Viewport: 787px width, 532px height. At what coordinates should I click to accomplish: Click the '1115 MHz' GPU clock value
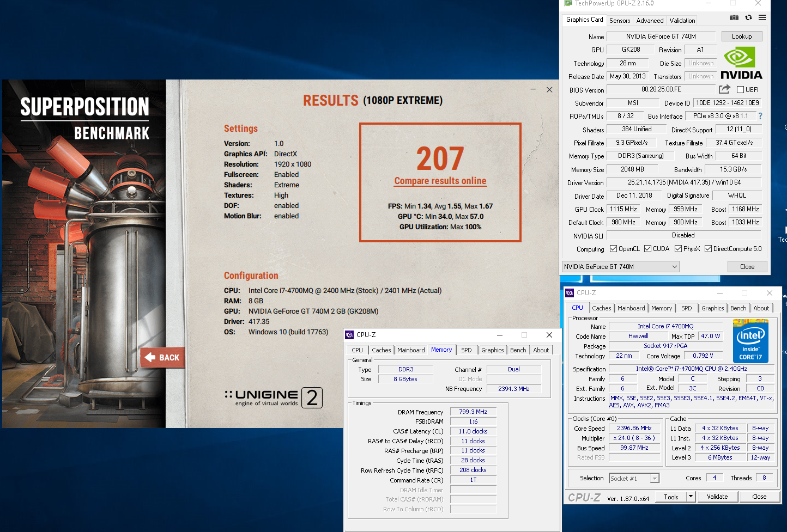point(623,209)
